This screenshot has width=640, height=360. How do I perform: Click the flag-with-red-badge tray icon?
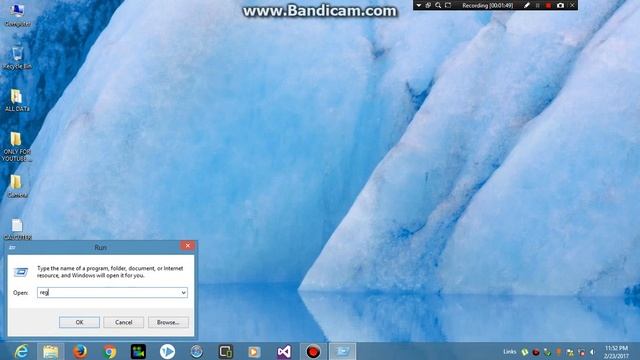point(582,352)
